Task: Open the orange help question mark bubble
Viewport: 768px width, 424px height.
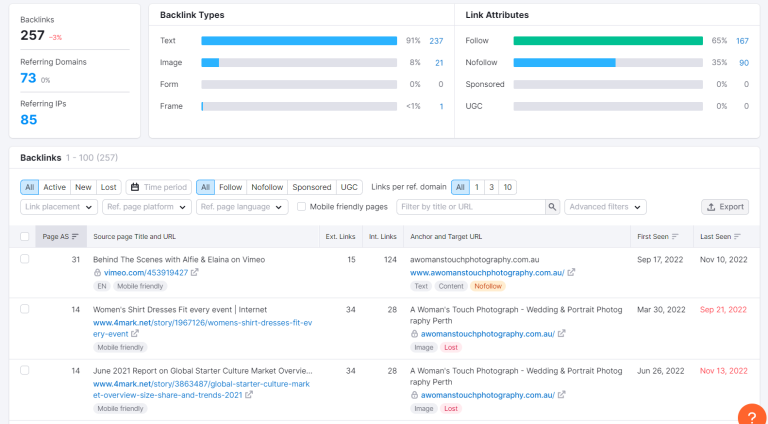Action: click(754, 415)
